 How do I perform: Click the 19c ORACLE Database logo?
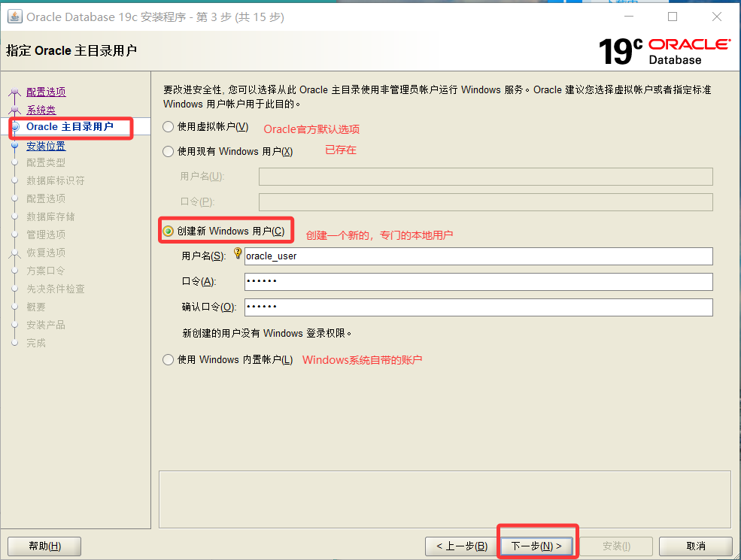tap(664, 51)
